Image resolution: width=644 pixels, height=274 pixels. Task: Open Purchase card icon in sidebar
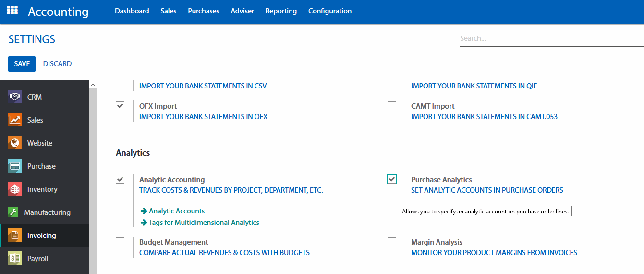(15, 166)
